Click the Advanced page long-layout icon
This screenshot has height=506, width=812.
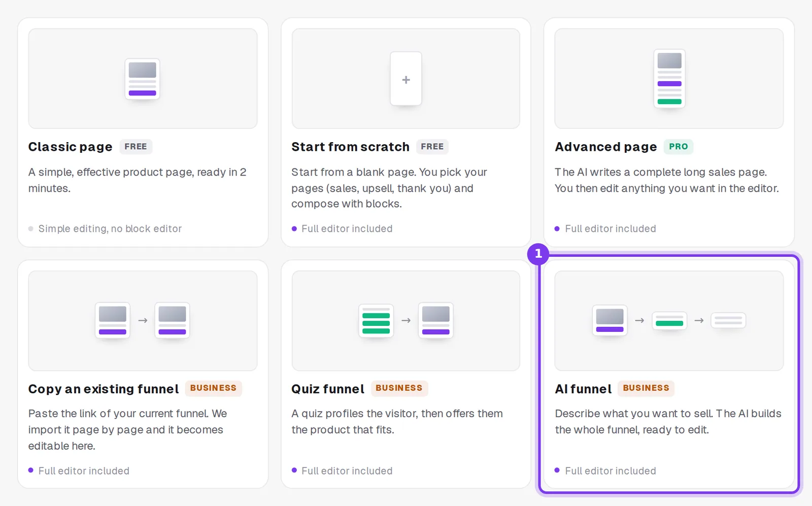point(669,79)
